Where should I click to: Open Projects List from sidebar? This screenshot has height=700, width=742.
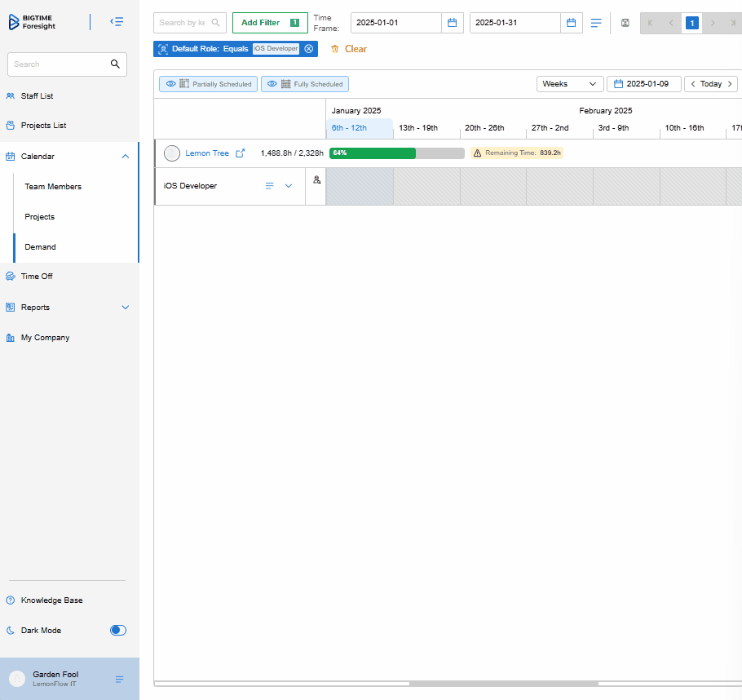43,126
